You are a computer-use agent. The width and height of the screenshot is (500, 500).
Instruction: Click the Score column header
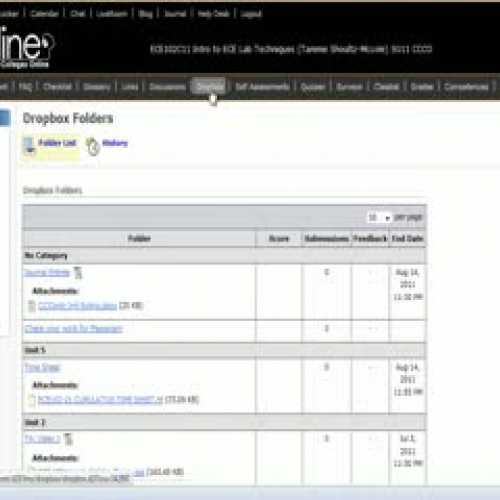tap(279, 239)
